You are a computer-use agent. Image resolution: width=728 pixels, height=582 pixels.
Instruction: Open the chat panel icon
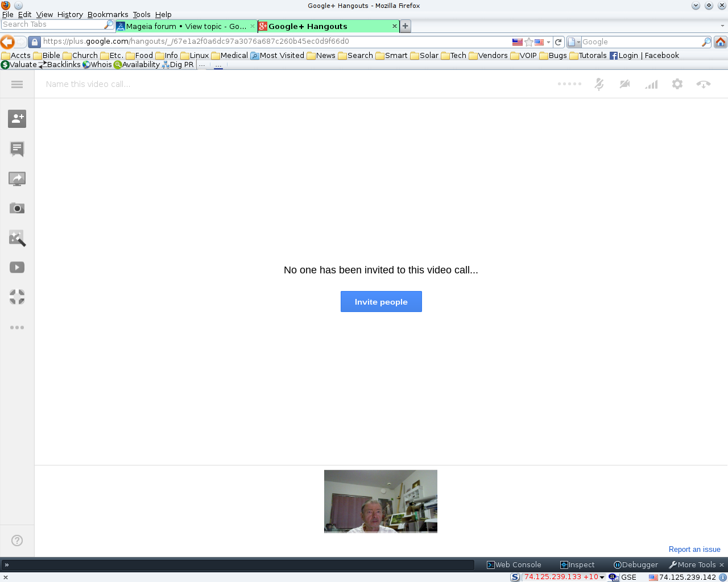(x=17, y=149)
